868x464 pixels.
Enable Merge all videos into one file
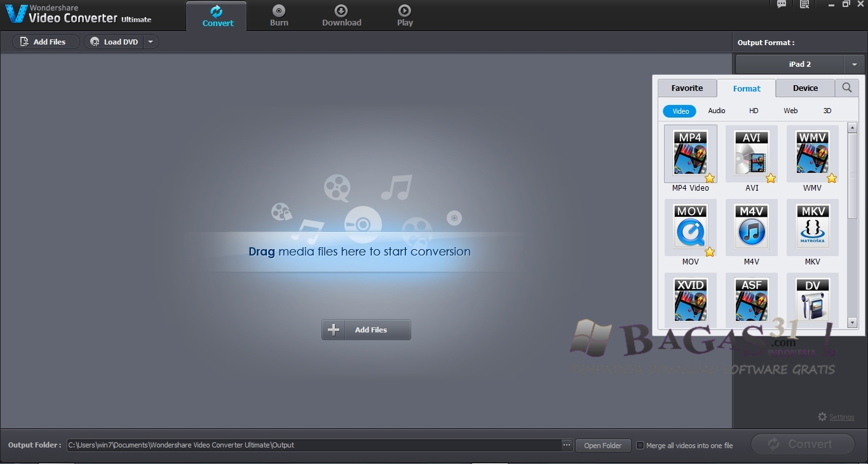click(640, 446)
